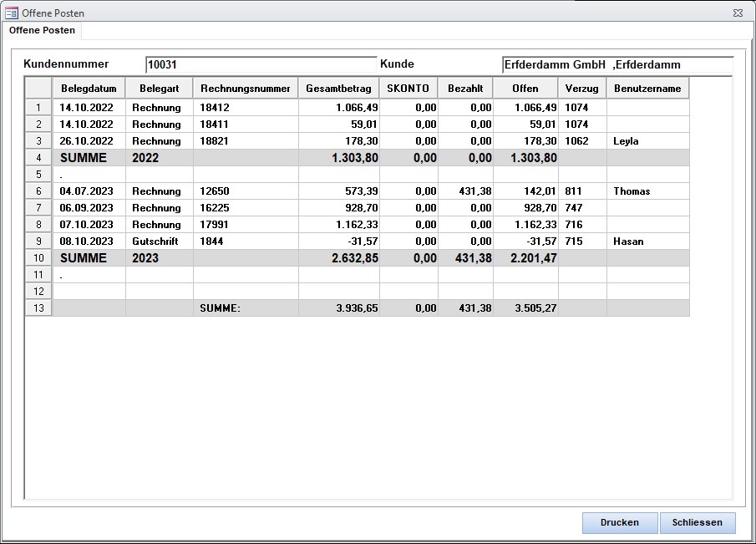Click invoice number 18821 cell
The image size is (756, 544).
click(x=245, y=141)
